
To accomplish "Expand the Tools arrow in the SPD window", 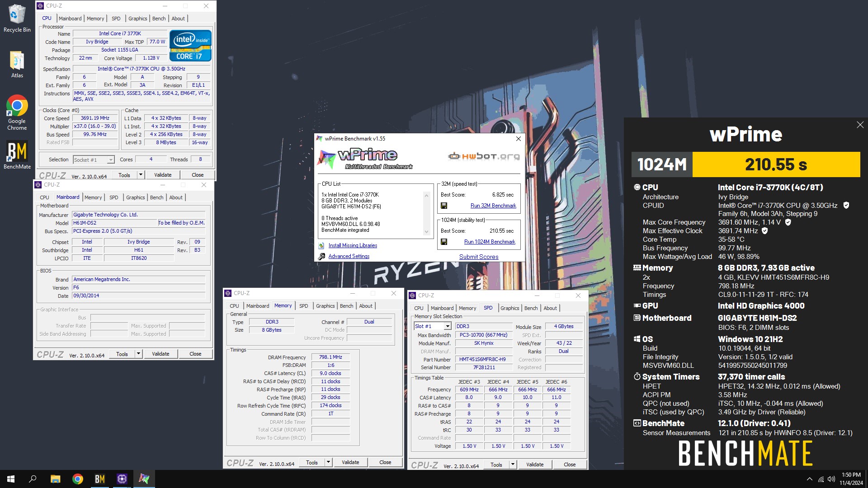I will 513,465.
